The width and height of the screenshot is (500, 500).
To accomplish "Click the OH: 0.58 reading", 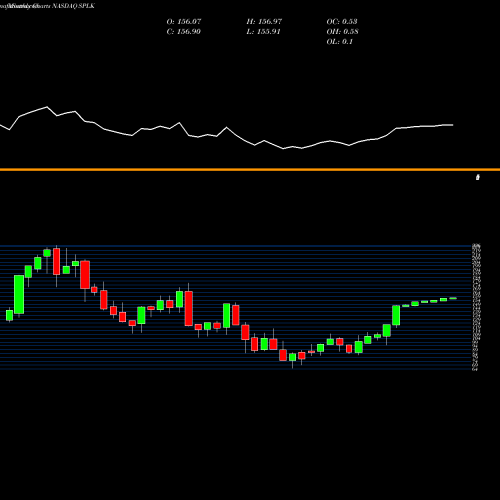I will pos(342,32).
